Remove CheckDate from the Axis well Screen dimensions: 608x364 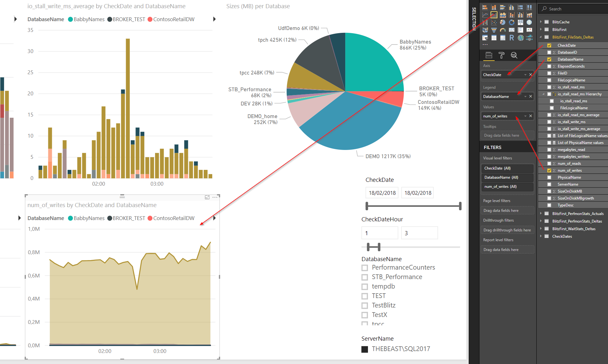[x=531, y=75]
